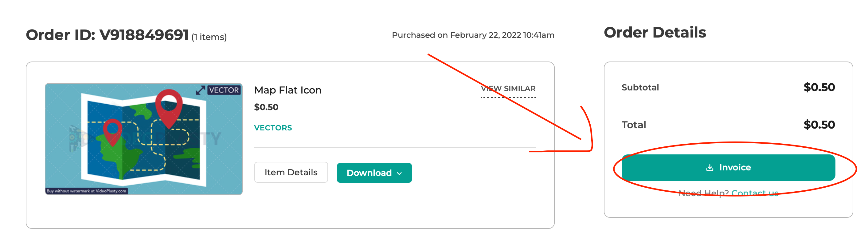Image resolution: width=868 pixels, height=243 pixels.
Task: Open Item Details for Map Flat Icon
Action: (291, 173)
